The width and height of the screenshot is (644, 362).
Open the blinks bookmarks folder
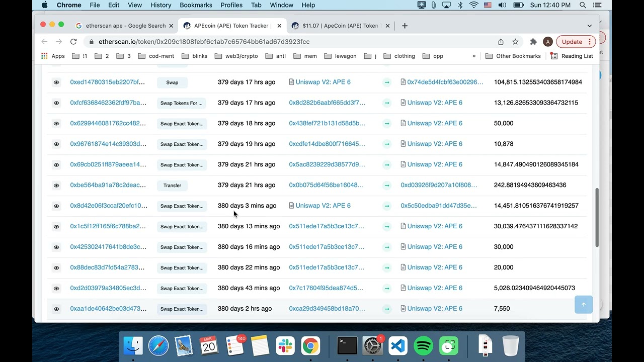pyautogui.click(x=194, y=56)
